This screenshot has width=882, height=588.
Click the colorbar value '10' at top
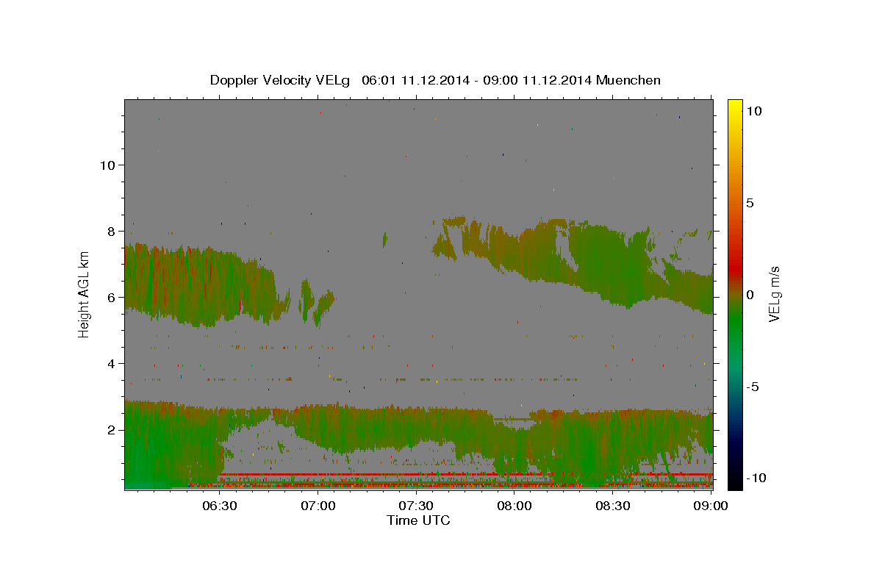[x=754, y=111]
